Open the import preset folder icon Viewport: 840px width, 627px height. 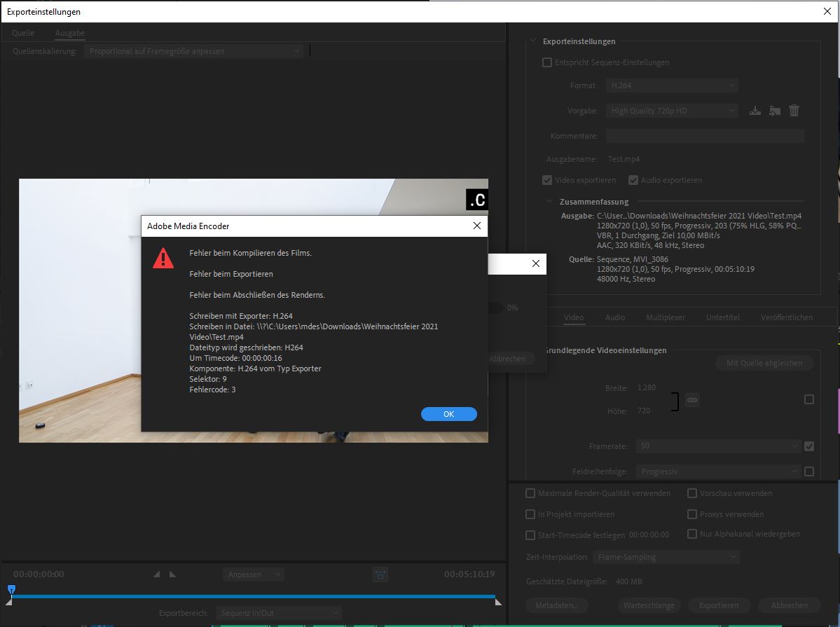click(773, 110)
